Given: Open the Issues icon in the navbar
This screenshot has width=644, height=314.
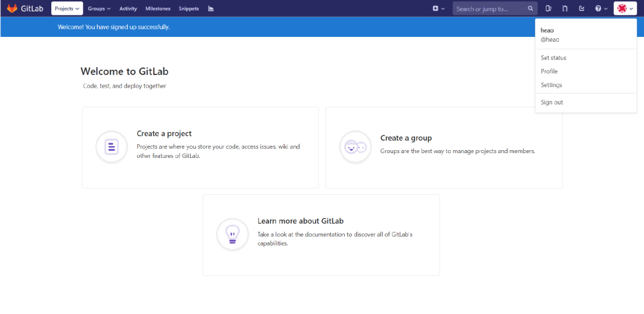Looking at the screenshot, I should click(548, 8).
